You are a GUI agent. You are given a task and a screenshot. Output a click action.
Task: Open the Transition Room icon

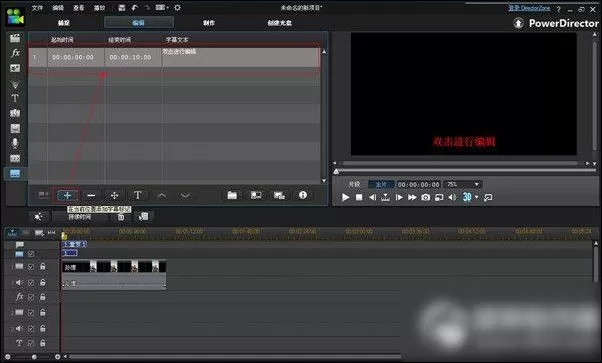(15, 113)
